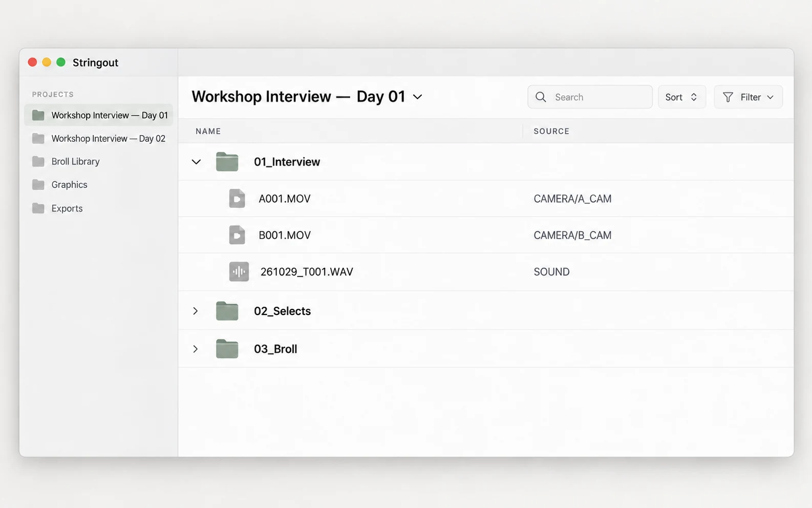Viewport: 812px width, 508px height.
Task: Click the 01_Interview folder name
Action: pos(287,162)
